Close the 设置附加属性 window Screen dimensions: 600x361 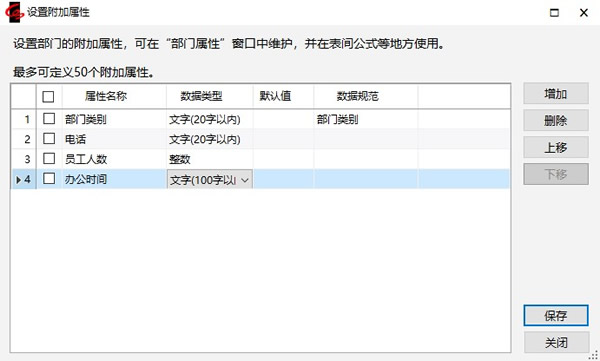coord(584,13)
